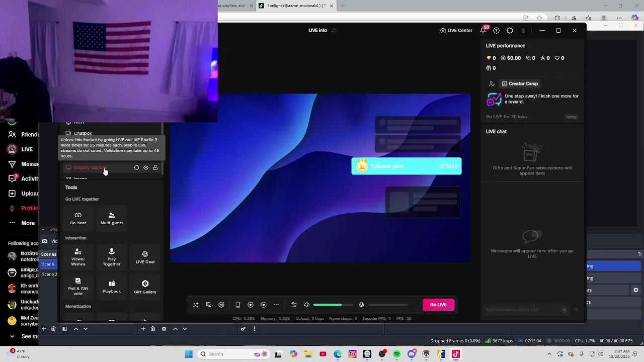Adjust the green speaker volume slider
Viewport: 644px width, 362px height.
pos(333,305)
